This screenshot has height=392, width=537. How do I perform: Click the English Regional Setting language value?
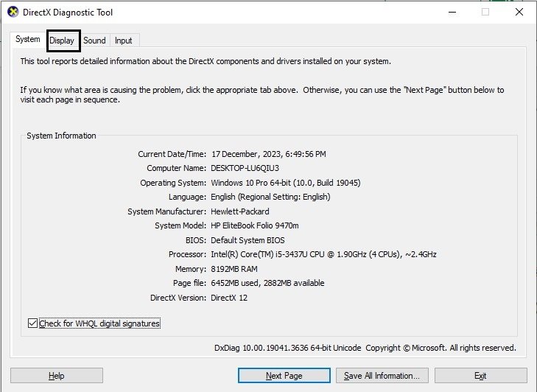point(270,197)
